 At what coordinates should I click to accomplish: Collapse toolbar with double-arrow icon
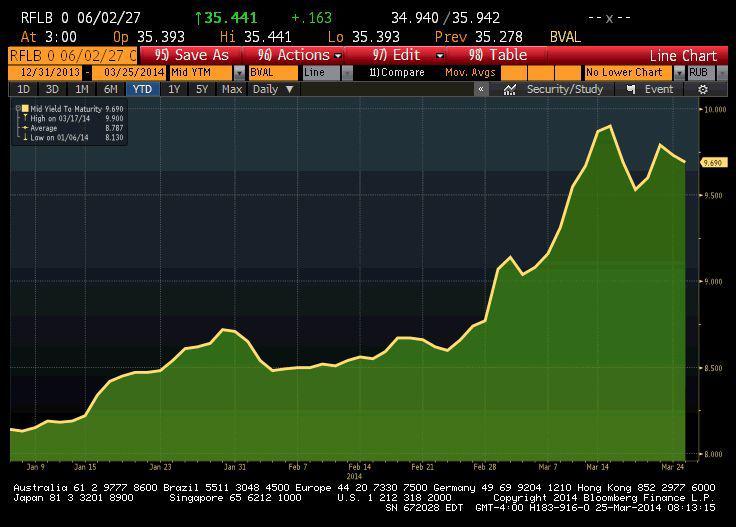(x=481, y=89)
